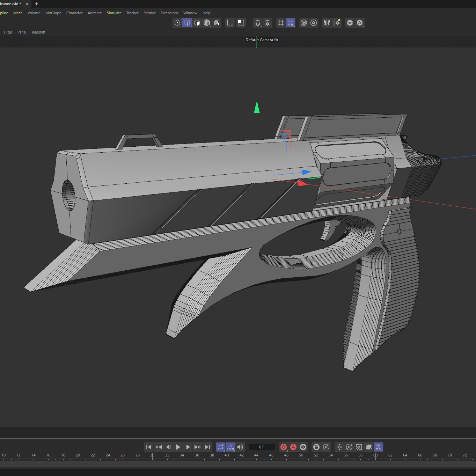476x476 pixels.
Task: Open the Simulate menu
Action: (x=114, y=13)
